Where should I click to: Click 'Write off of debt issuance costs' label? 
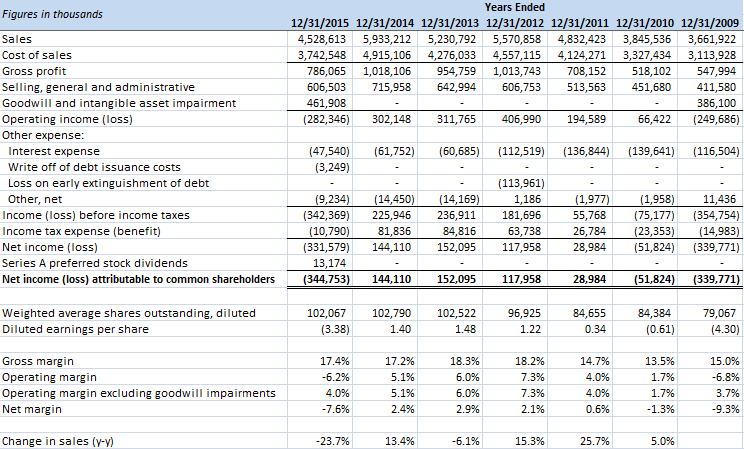coord(94,168)
